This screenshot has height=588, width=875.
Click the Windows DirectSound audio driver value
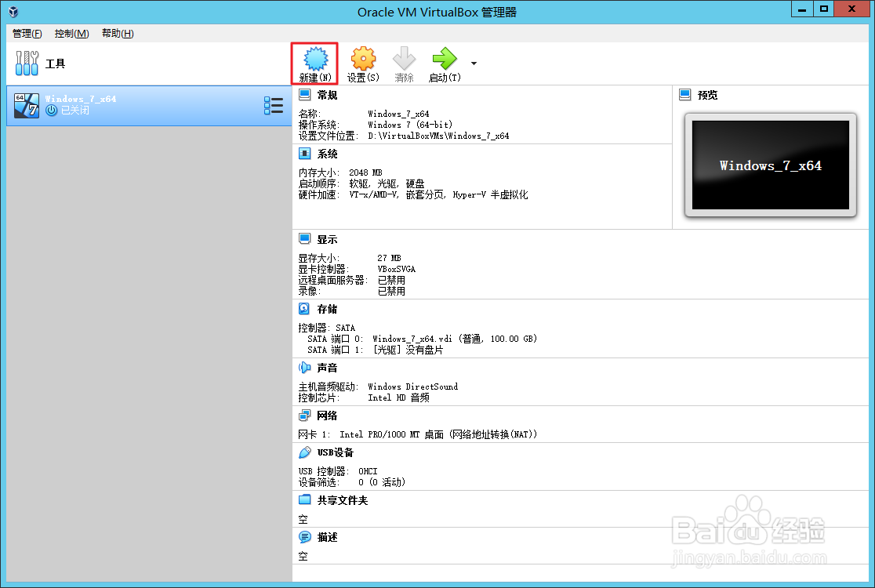point(413,387)
